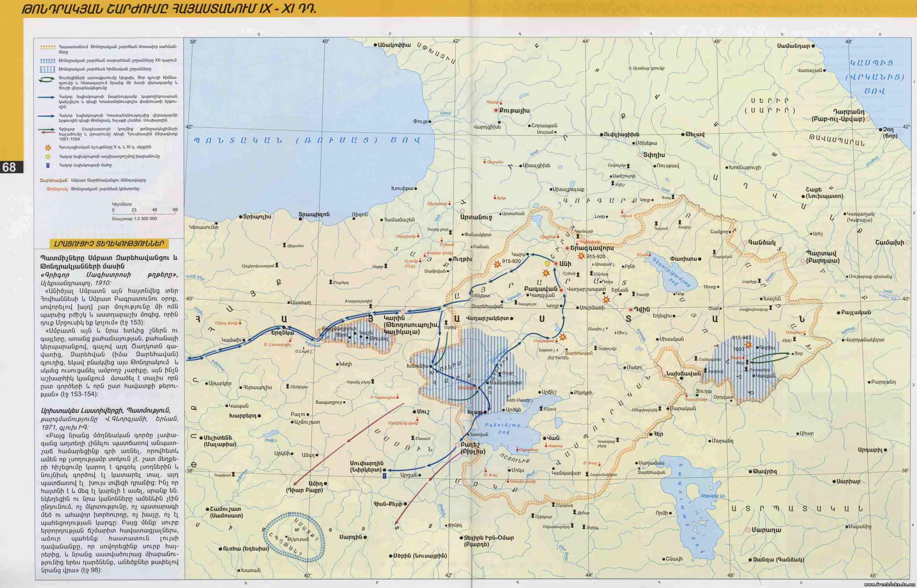Screen dimensions: 917x588
Task: Click the orange starburst uprising symbol in legend
Action: [x=48, y=147]
